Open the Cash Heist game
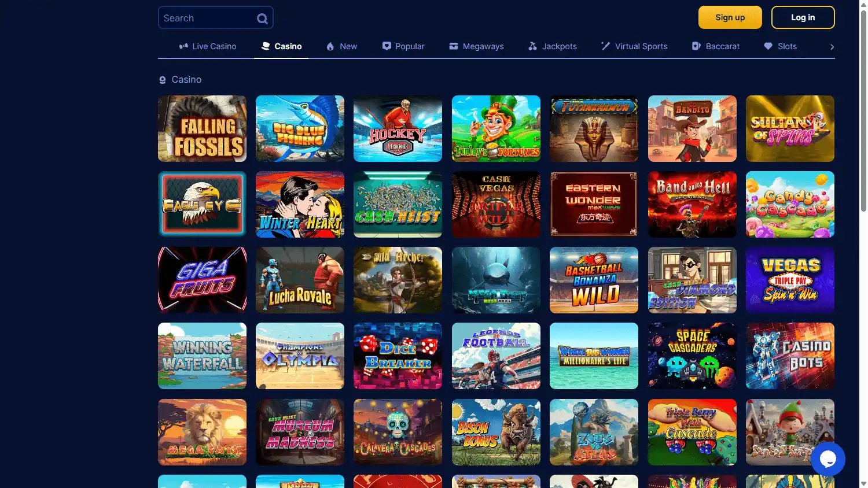This screenshot has width=868, height=488. [x=398, y=204]
